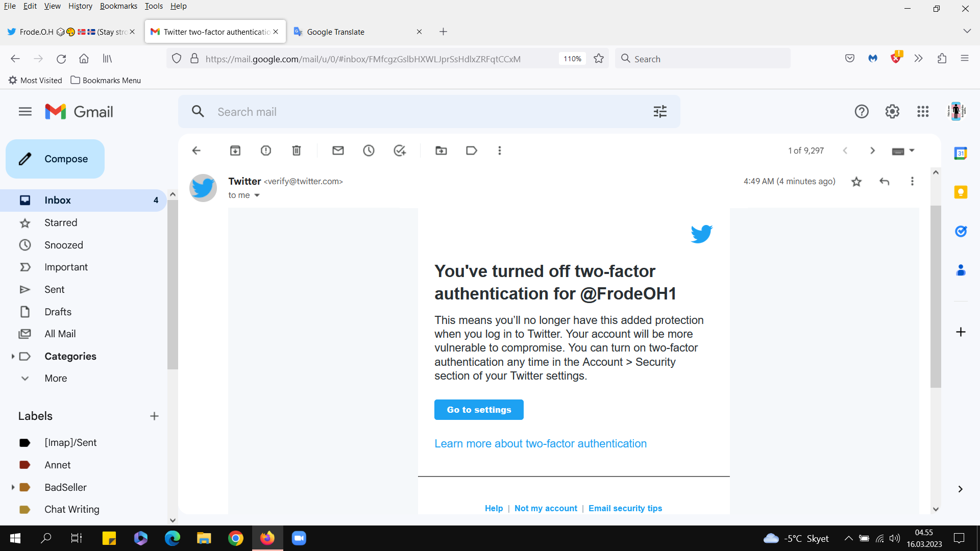Open Learn more about two-factor authentication link
This screenshot has width=980, height=551.
click(541, 444)
